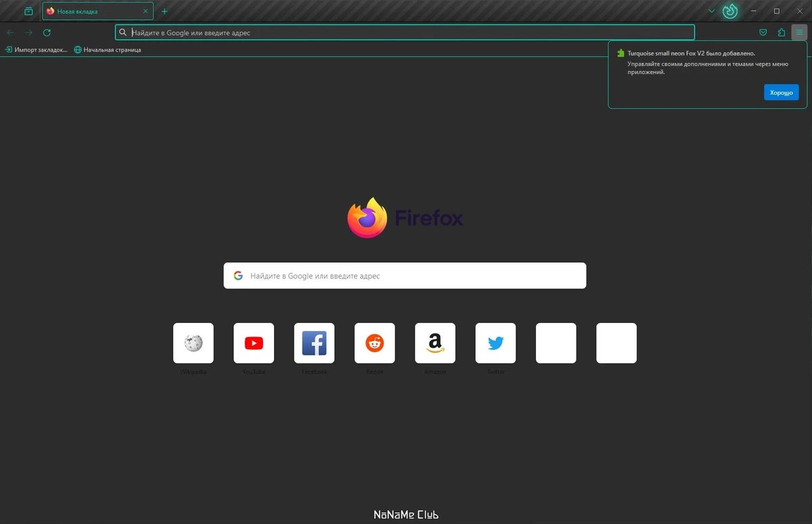Screen dimensions: 812x524
Task: Click the Google logo in search box
Action: click(x=238, y=276)
